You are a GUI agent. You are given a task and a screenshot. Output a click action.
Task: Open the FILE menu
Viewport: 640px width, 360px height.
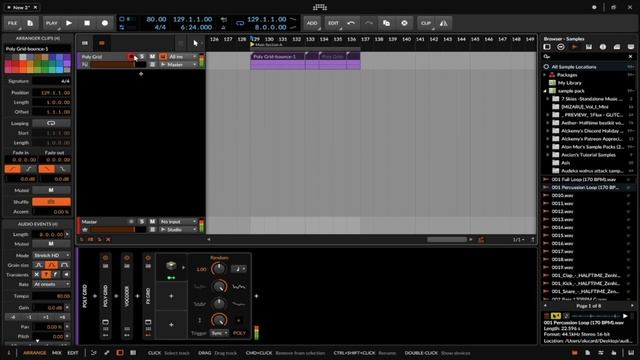[x=13, y=23]
